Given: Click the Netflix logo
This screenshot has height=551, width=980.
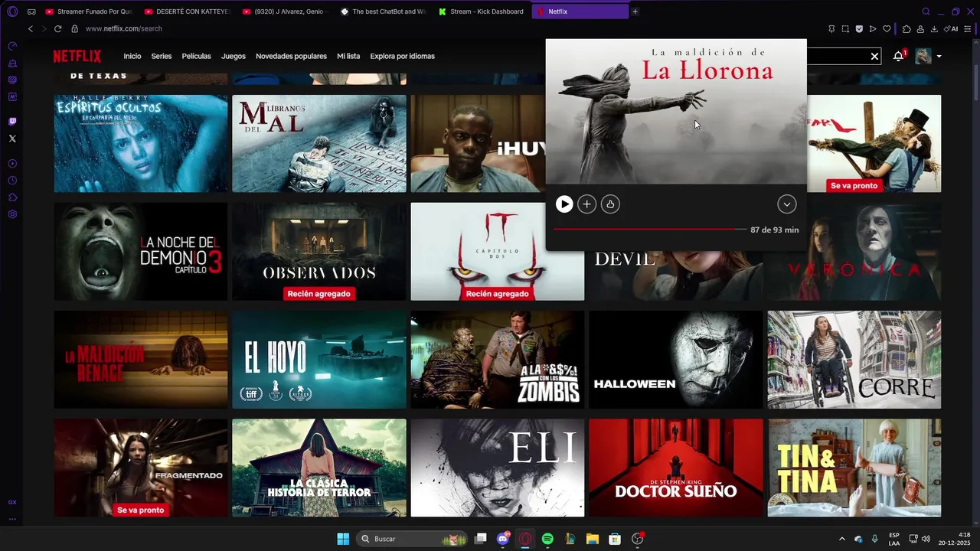Looking at the screenshot, I should (77, 56).
